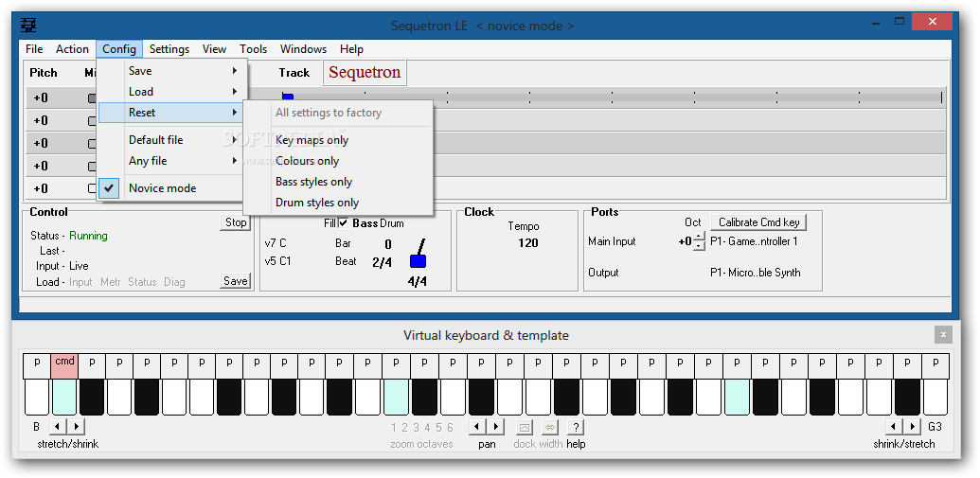This screenshot has height=478, width=980.
Task: Click the Diag load link
Action: [174, 282]
